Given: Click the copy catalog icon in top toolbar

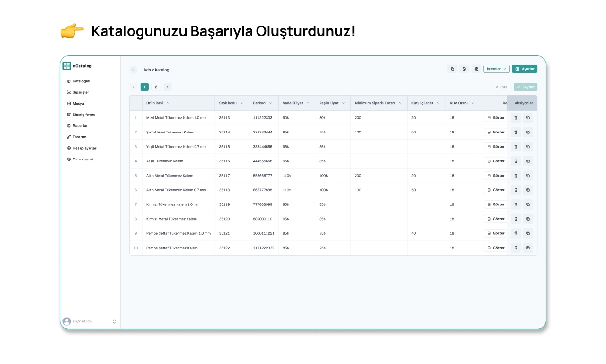Looking at the screenshot, I should click(452, 69).
